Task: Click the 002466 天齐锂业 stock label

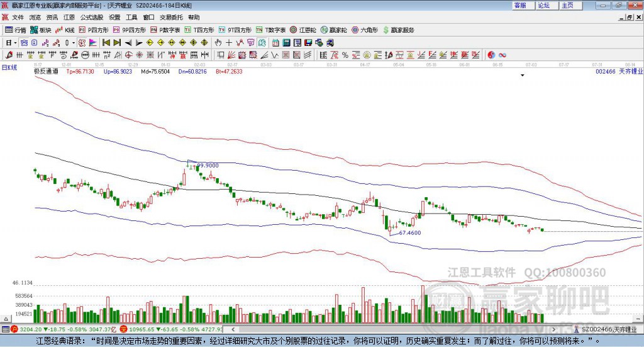Action: point(619,71)
